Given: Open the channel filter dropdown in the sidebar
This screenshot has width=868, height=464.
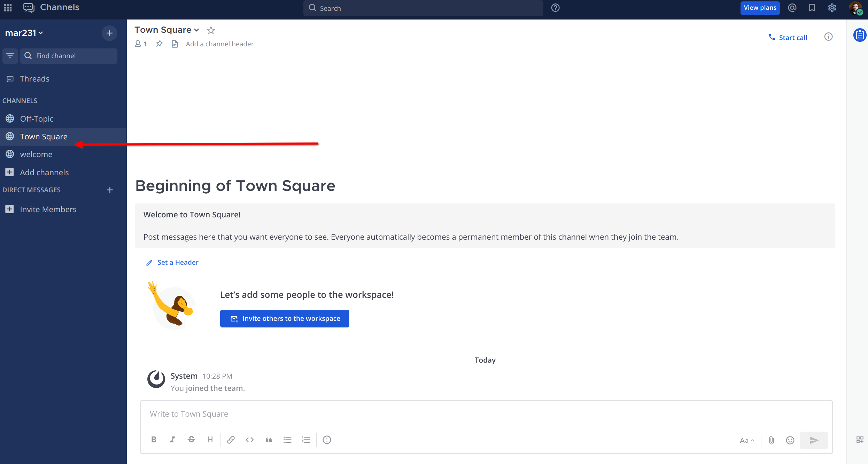Looking at the screenshot, I should click(x=10, y=56).
